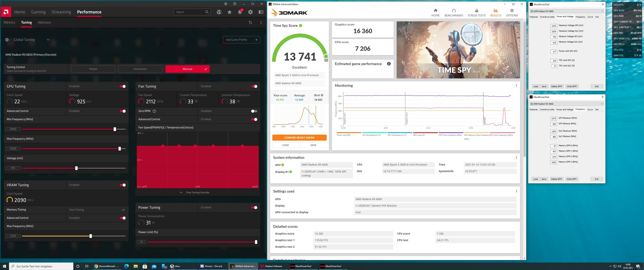The width and height of the screenshot is (644, 270).
Task: Click the reset tuning arrow icon
Action: (x=250, y=22)
